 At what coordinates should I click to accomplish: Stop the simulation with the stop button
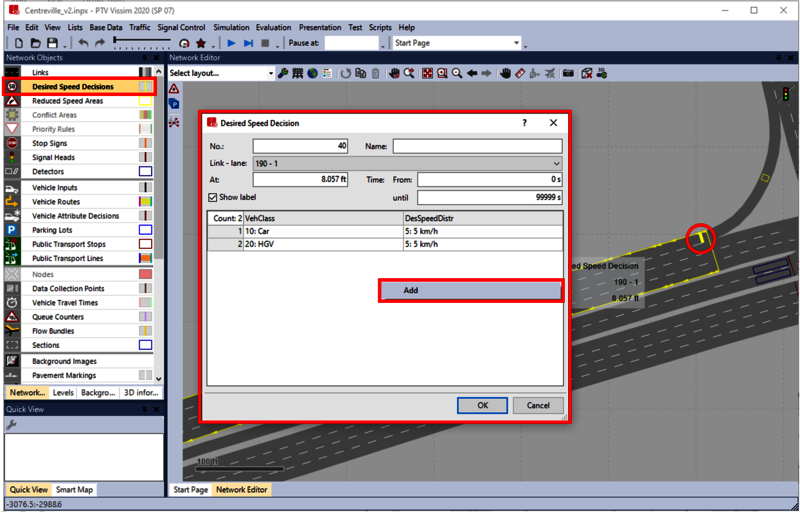[265, 44]
